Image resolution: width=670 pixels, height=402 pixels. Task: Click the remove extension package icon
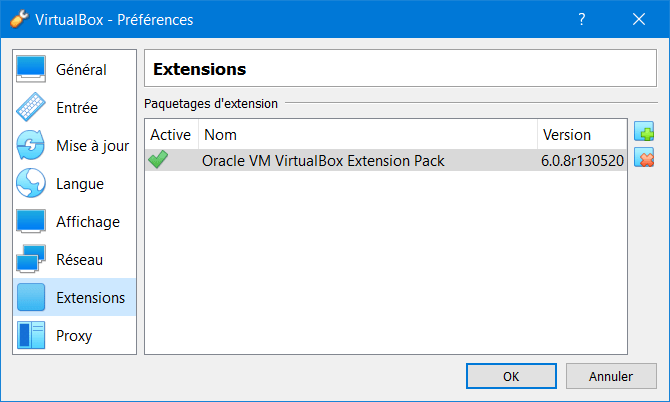click(644, 158)
